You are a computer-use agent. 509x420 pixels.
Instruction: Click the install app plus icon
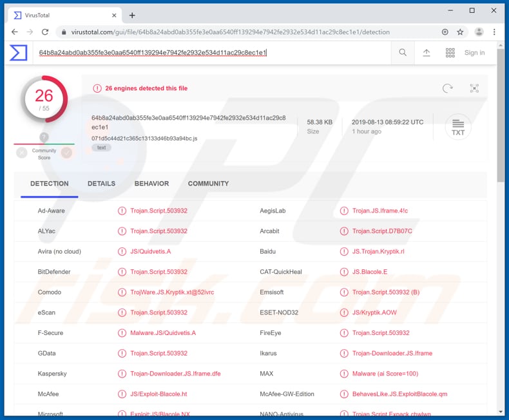coord(445,32)
